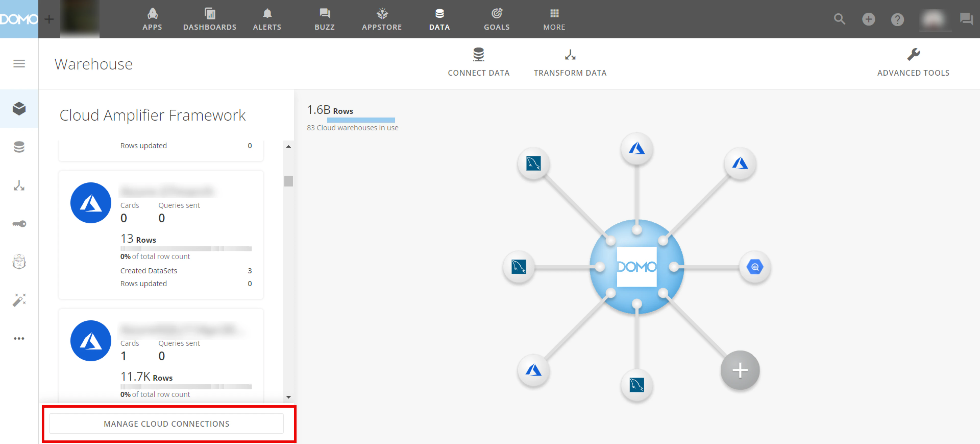The image size is (980, 444).
Task: Go to Dashboards
Action: 210,19
